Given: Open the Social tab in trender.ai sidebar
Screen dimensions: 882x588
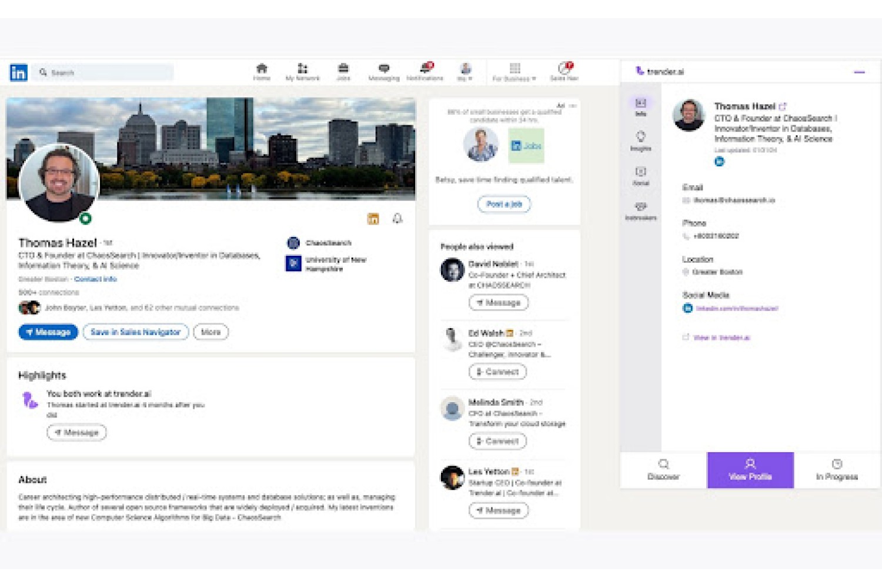Looking at the screenshot, I should (x=640, y=176).
